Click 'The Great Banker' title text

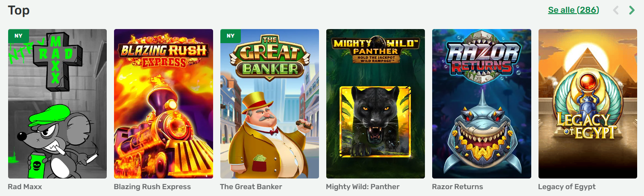(x=251, y=187)
